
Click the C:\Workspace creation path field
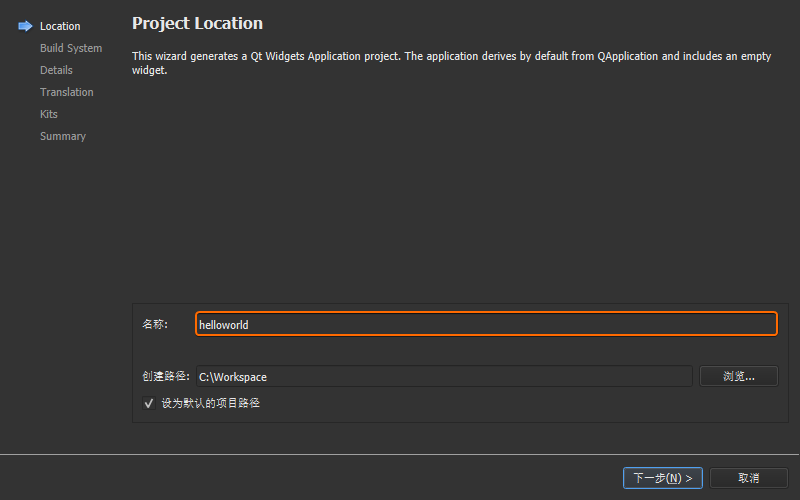click(444, 377)
